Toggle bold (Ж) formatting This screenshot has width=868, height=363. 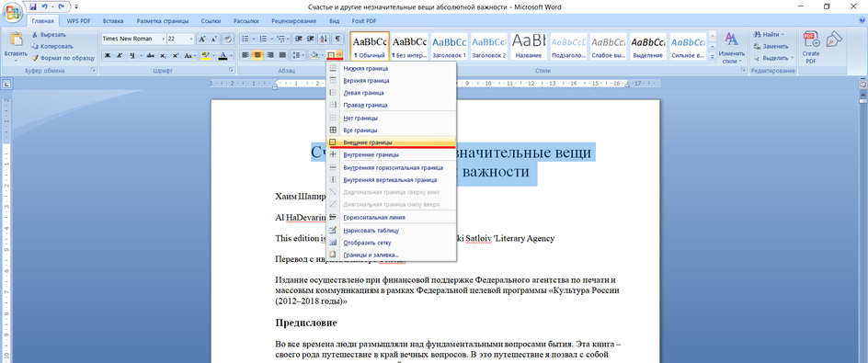pos(108,55)
